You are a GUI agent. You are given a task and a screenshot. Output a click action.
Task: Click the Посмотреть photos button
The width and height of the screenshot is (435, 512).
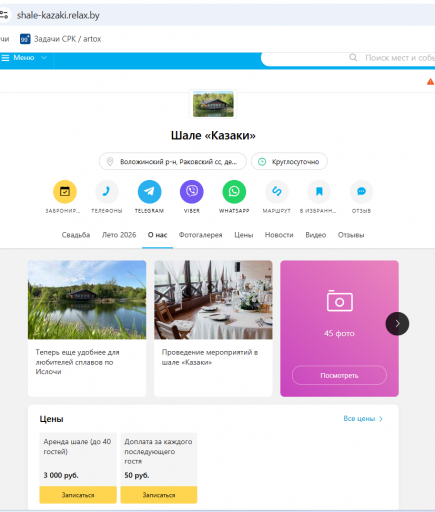tap(339, 375)
